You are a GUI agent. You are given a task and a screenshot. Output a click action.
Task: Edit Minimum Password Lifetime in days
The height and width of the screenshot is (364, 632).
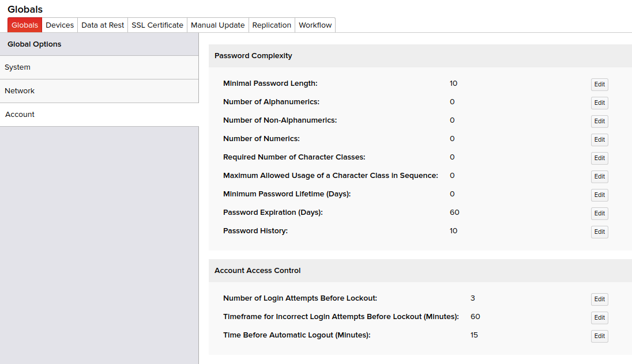pos(599,195)
